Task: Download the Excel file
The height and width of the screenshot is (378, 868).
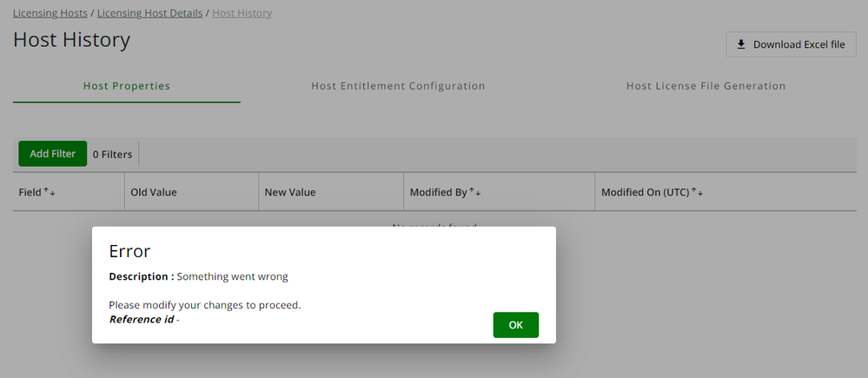Action: [x=791, y=44]
